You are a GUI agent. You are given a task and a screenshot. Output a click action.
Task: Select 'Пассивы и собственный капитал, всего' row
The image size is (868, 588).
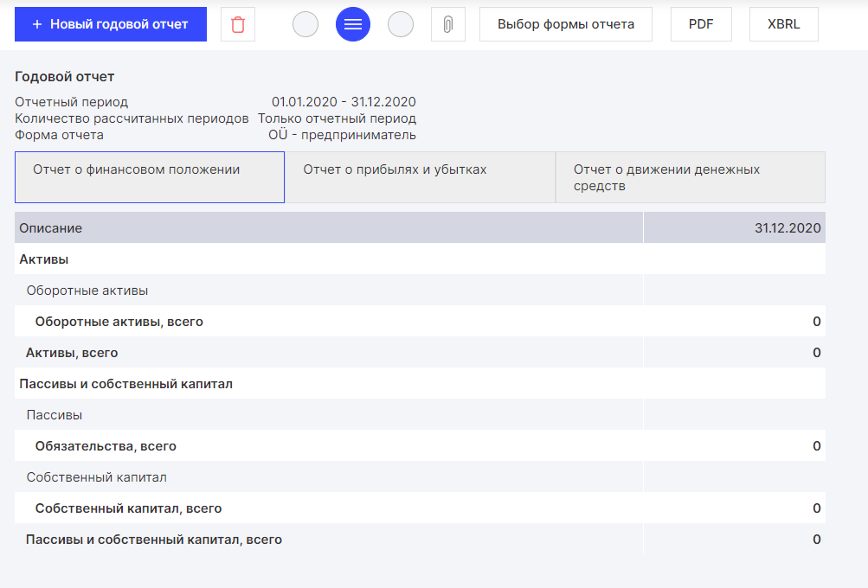coord(421,540)
